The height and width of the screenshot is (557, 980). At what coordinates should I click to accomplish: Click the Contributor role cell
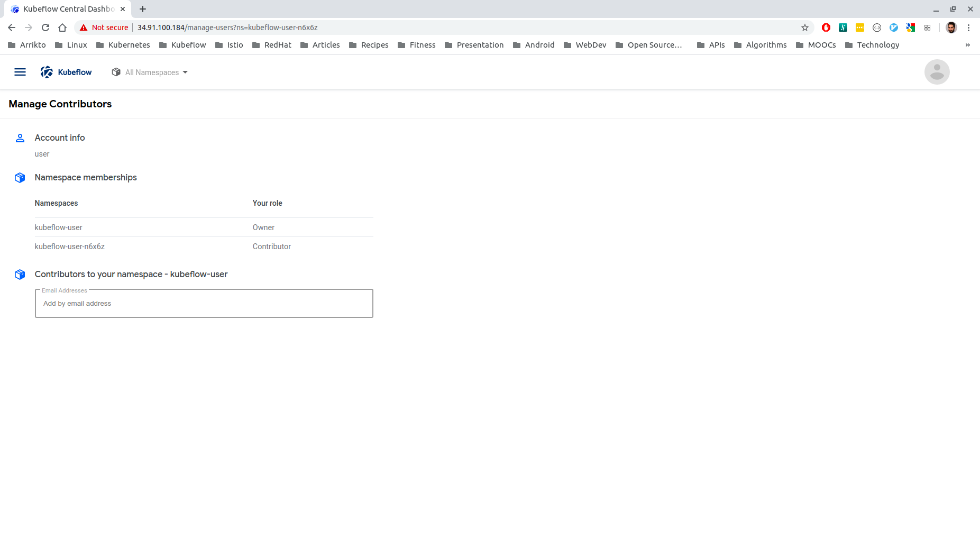pos(272,246)
